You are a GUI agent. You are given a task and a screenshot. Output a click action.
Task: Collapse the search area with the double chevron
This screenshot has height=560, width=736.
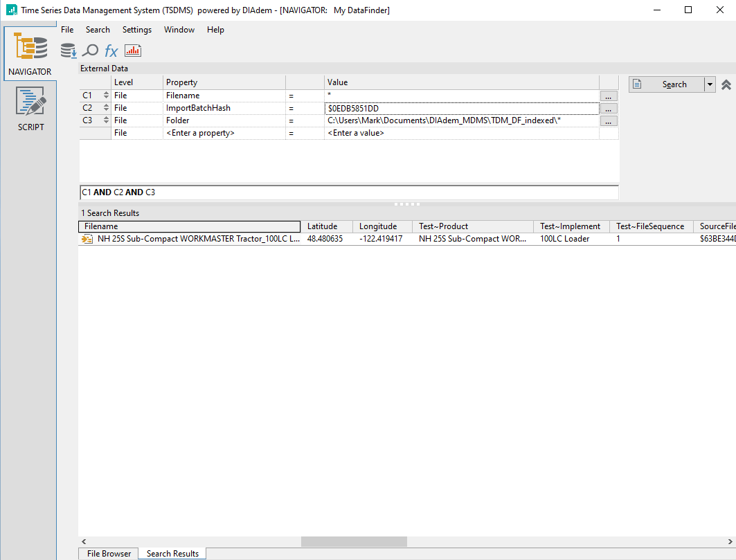coord(726,84)
